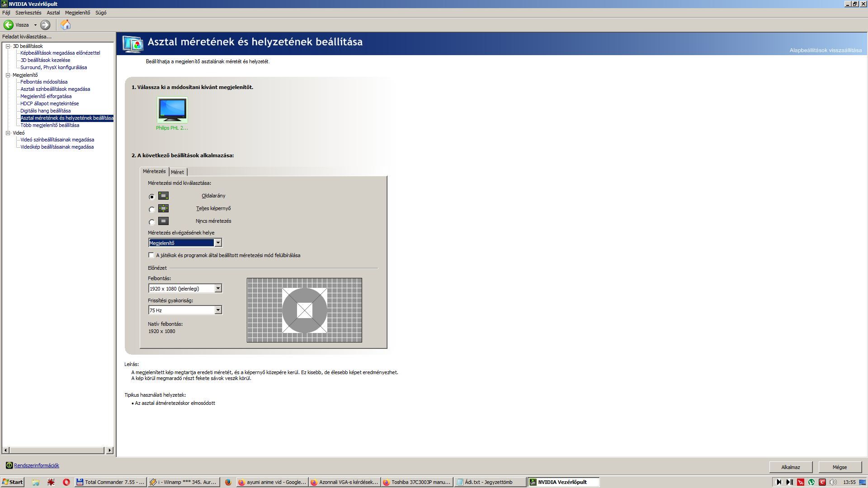
Task: Open Több megjelenítő beállítása
Action: pos(50,125)
